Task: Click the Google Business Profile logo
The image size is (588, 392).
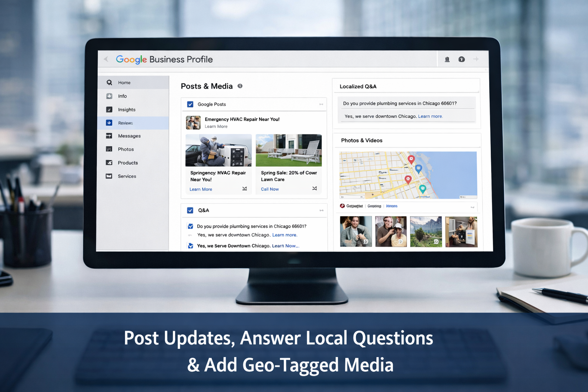Action: [164, 59]
